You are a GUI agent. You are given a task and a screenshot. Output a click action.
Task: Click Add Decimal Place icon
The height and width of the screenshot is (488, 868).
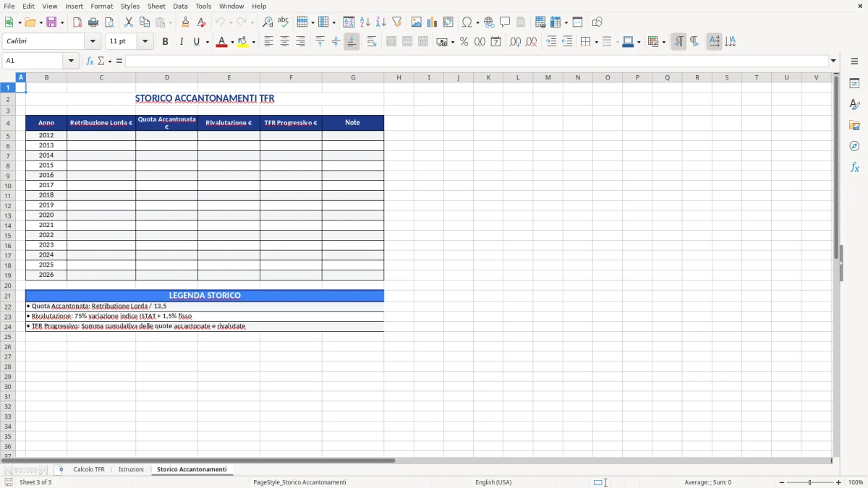pos(515,42)
